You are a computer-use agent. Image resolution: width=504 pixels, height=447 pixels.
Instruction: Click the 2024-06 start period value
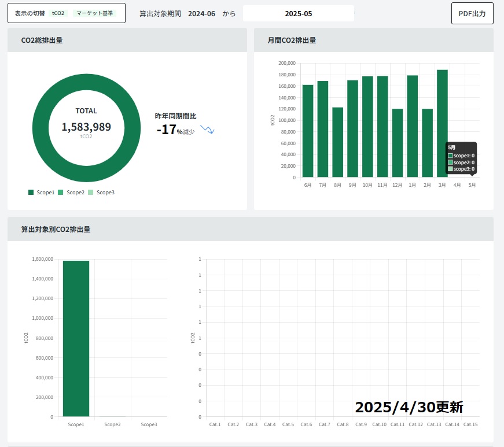(x=201, y=13)
